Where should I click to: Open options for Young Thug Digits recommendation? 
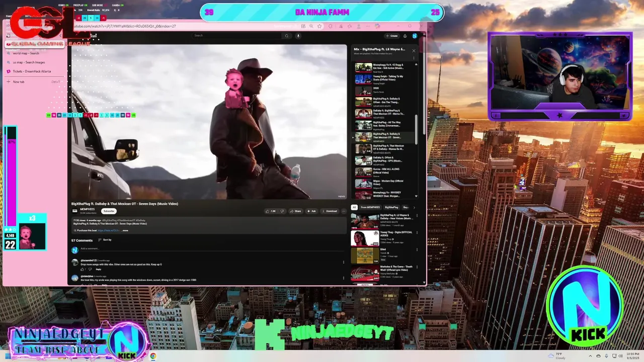click(x=417, y=233)
